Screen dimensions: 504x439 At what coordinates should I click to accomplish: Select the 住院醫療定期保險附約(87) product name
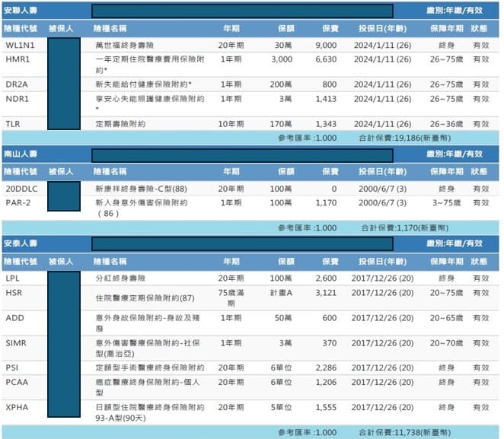coord(145,298)
